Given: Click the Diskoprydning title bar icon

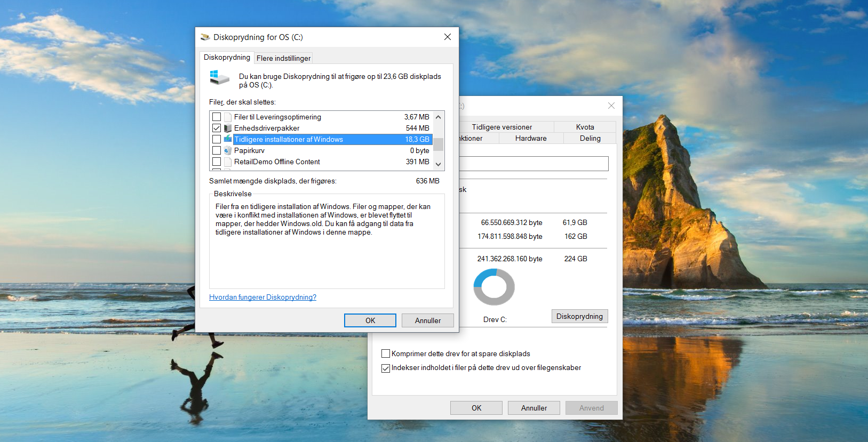Looking at the screenshot, I should (x=205, y=37).
